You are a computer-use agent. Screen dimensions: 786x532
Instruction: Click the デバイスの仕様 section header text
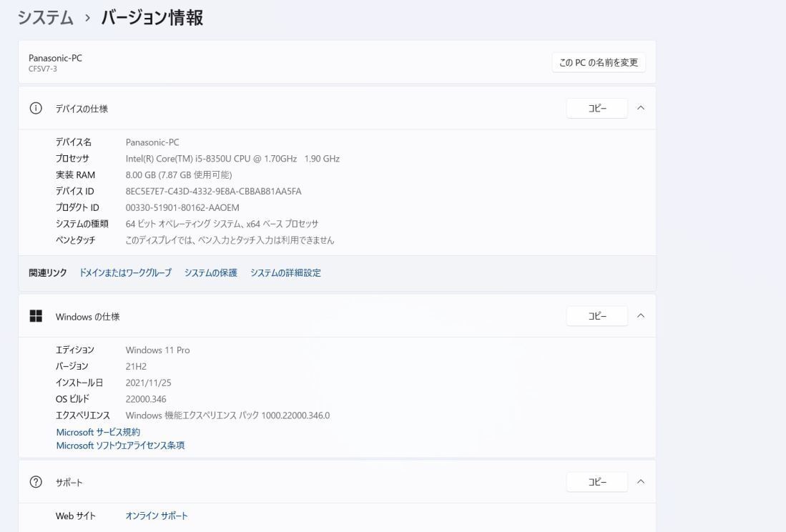point(82,109)
